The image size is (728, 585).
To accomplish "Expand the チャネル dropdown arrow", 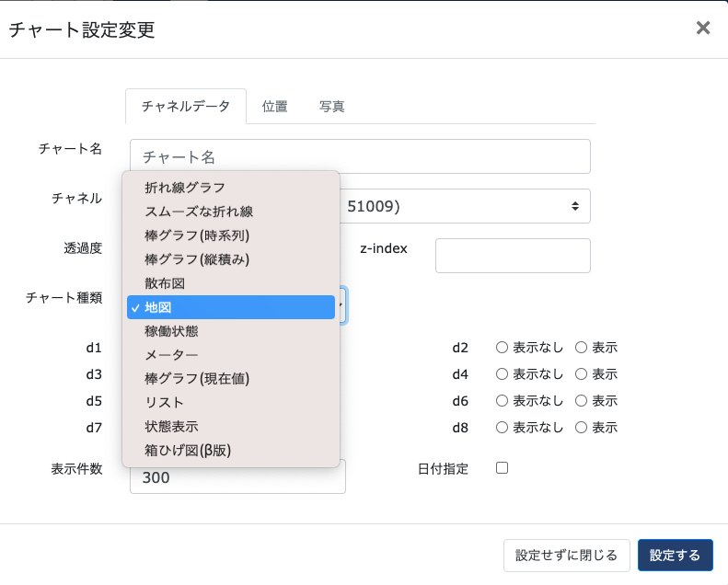I will tap(575, 206).
